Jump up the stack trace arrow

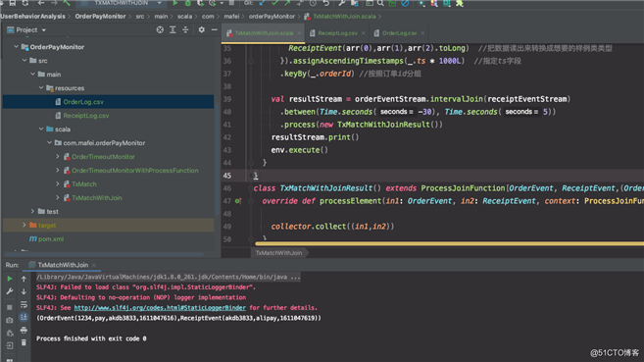(24, 279)
